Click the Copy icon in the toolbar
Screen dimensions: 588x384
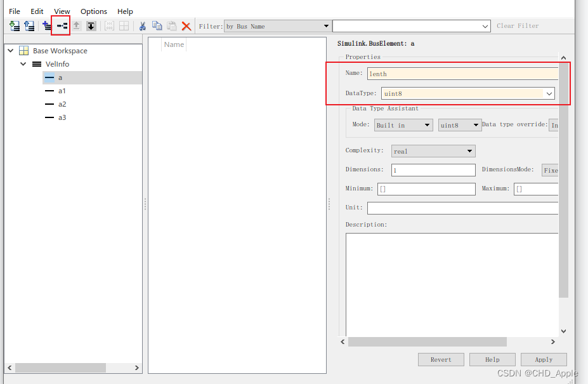point(157,25)
